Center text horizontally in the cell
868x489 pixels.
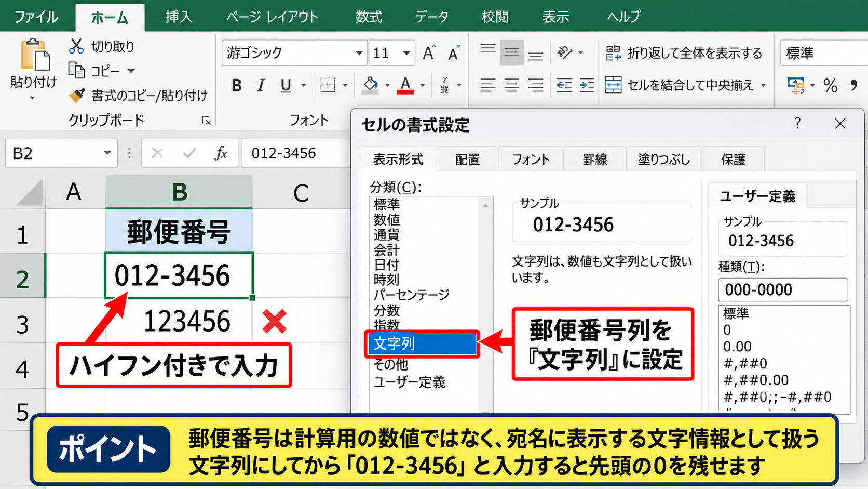512,85
